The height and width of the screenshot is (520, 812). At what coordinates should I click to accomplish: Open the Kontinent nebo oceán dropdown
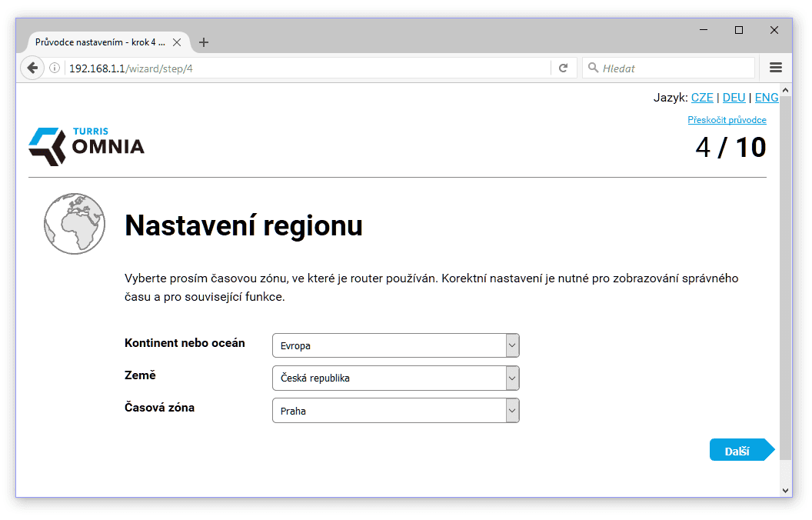click(x=396, y=345)
